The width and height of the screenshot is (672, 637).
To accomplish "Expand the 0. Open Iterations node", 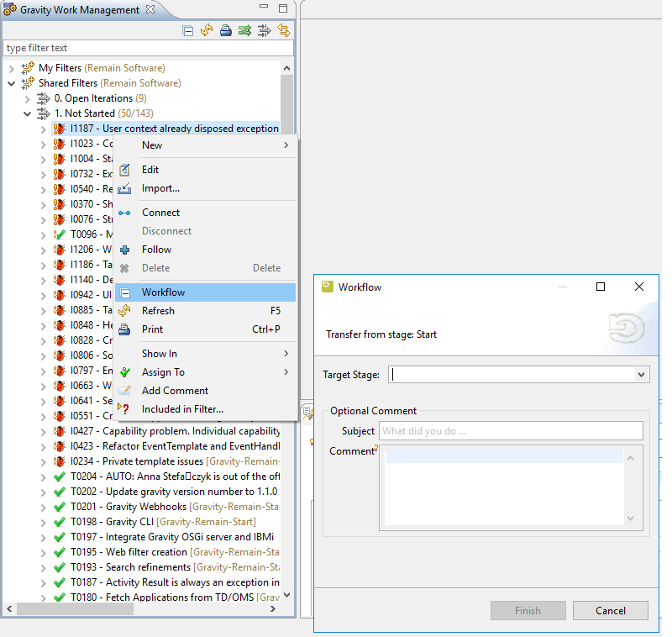I will coord(27,98).
